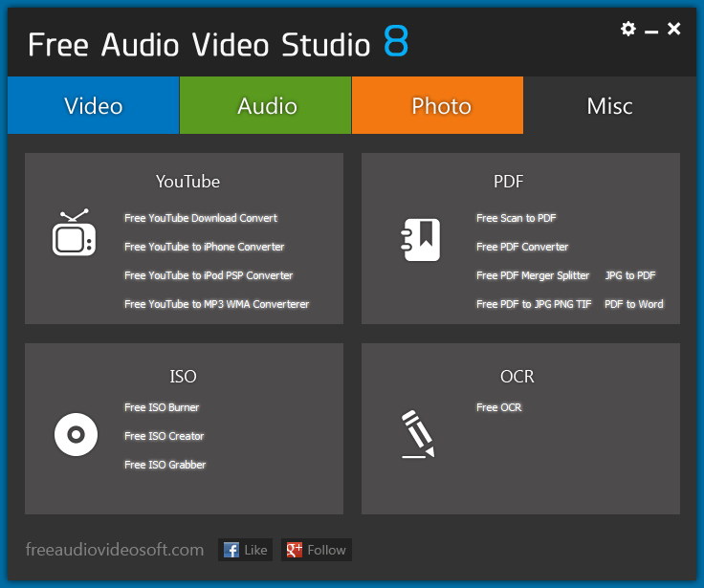Click the OCR section heading

(x=517, y=377)
